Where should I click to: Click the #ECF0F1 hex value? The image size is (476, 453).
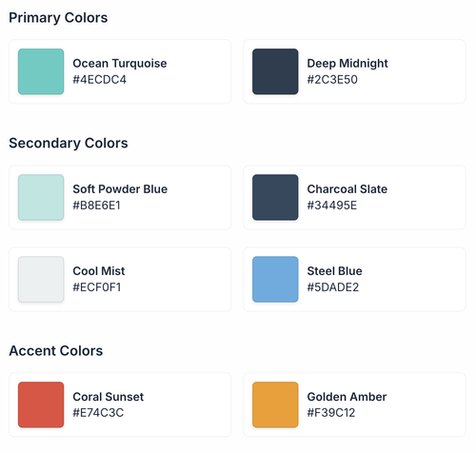97,287
